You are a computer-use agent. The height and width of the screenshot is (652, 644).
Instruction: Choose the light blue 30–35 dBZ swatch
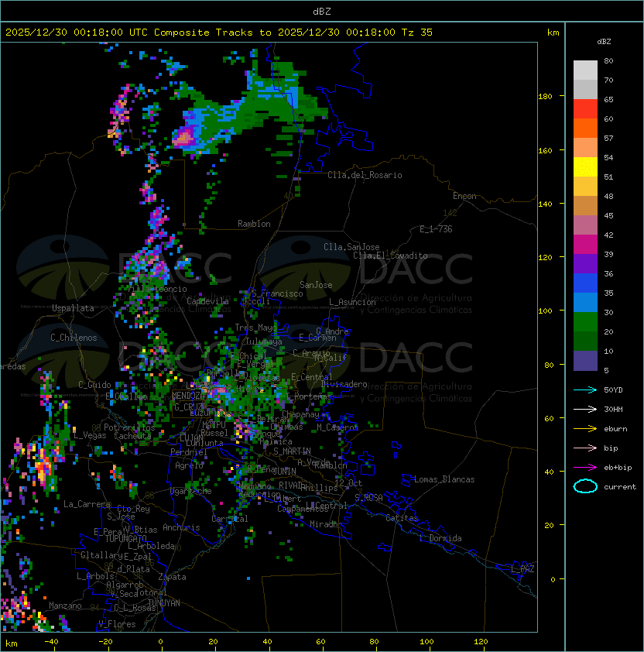click(x=585, y=303)
